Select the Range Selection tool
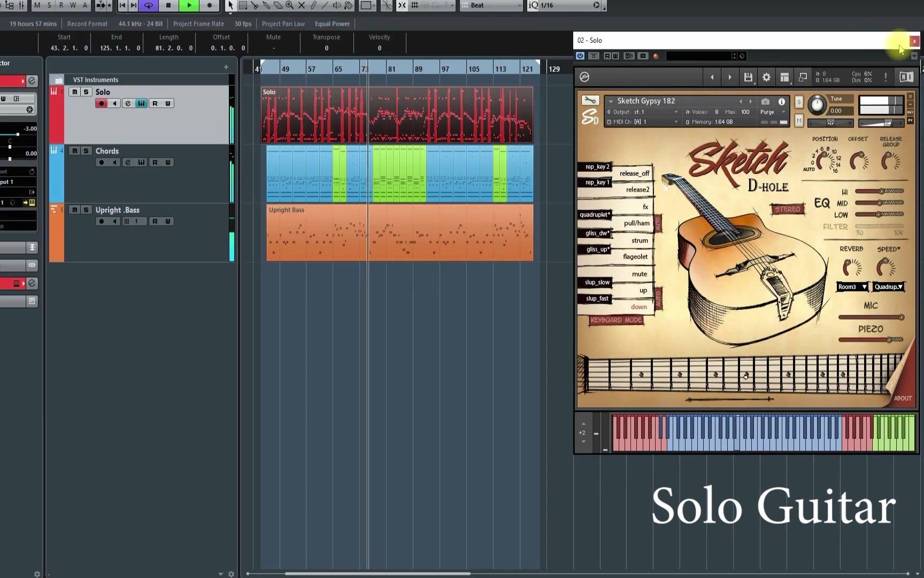This screenshot has width=924, height=578. point(243,5)
